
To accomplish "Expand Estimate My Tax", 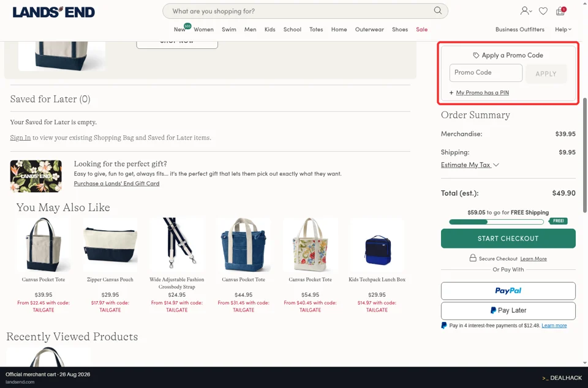I will click(470, 165).
